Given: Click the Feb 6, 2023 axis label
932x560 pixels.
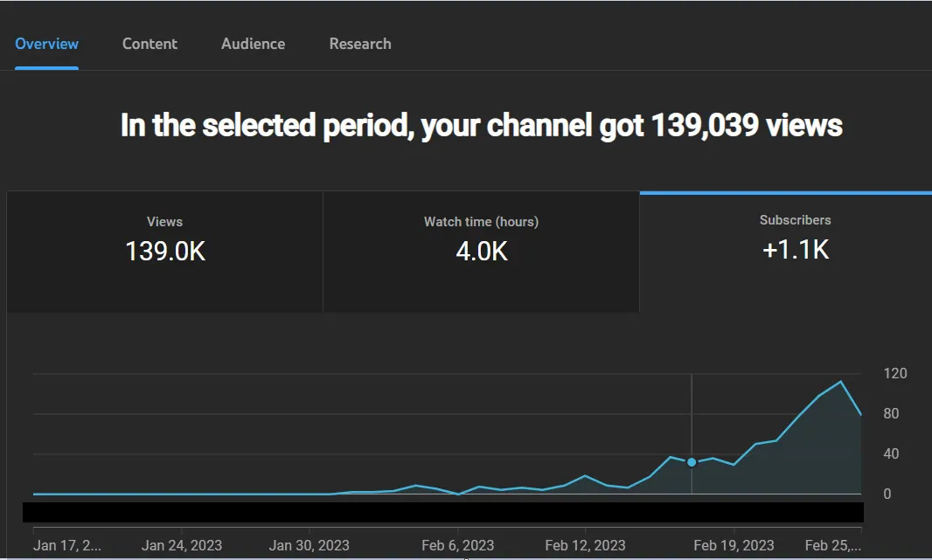Looking at the screenshot, I should point(457,545).
